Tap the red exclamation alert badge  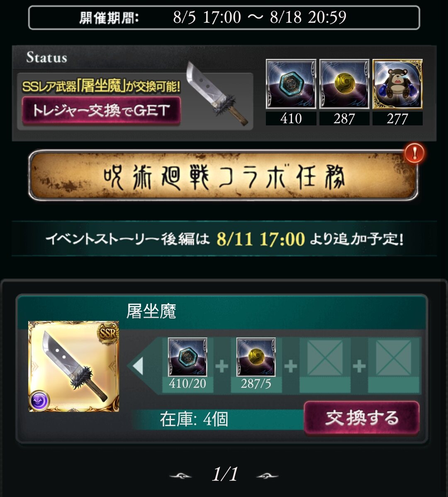point(414,153)
